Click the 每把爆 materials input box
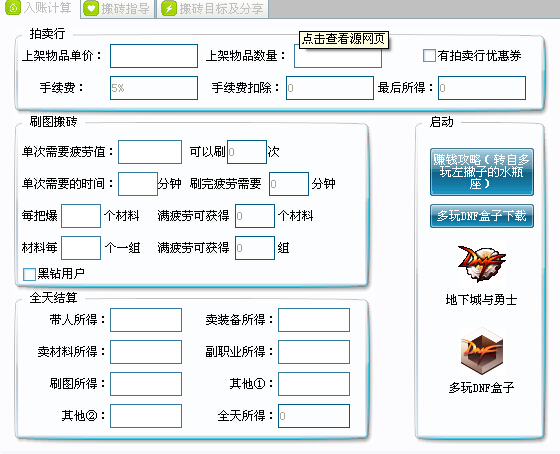The width and height of the screenshot is (560, 454). [x=81, y=216]
